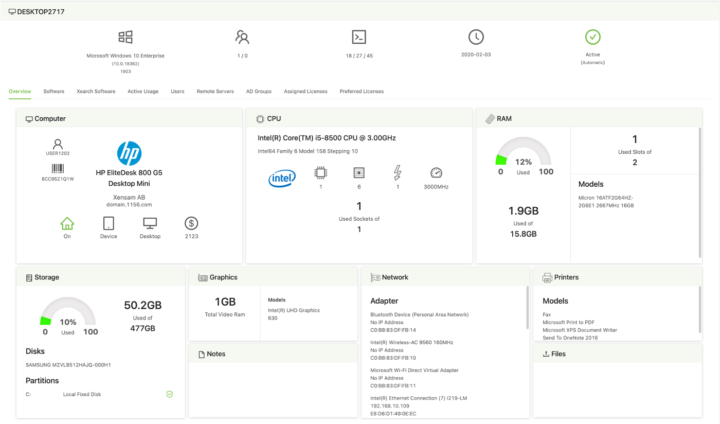Click the RAM 12% usage gauge
This screenshot has height=424, width=720.
[x=523, y=152]
